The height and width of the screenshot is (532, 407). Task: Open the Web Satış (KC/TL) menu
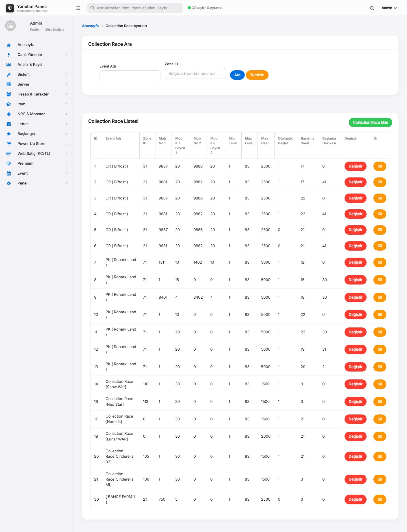(36, 153)
